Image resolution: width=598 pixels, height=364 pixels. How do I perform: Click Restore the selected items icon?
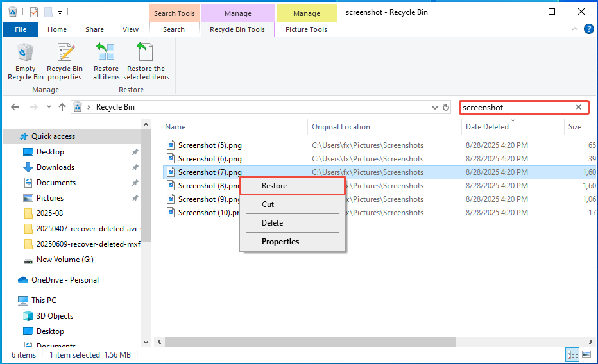(146, 62)
